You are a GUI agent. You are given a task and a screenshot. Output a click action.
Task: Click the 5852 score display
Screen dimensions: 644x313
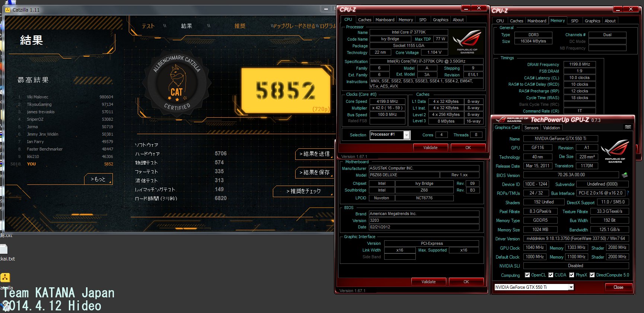(286, 91)
